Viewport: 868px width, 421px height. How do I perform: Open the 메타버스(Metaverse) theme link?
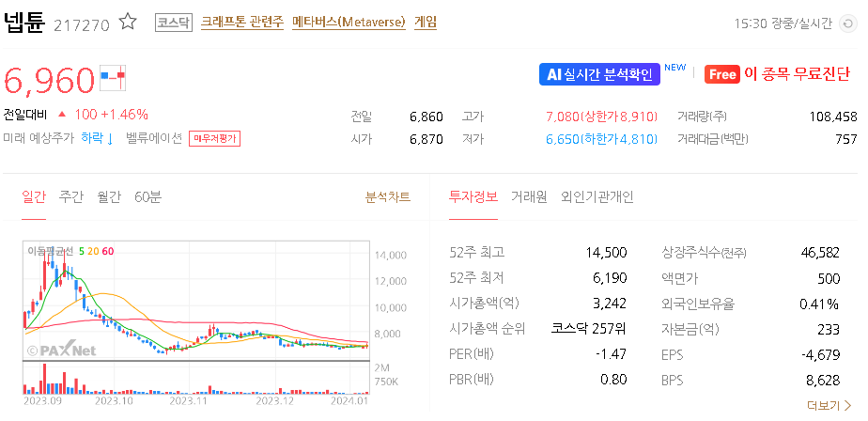(x=349, y=23)
